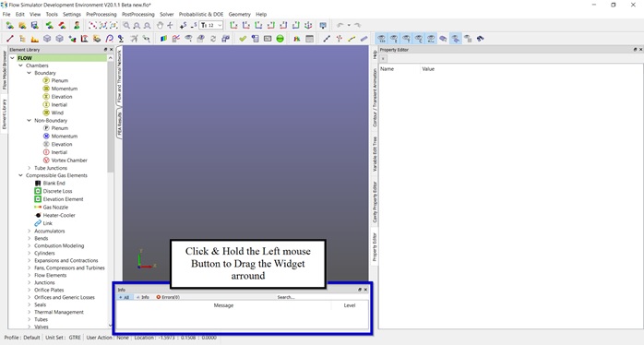Open the font size 12 dropdown
Viewport: 644px width, 345px height.
tap(211, 26)
